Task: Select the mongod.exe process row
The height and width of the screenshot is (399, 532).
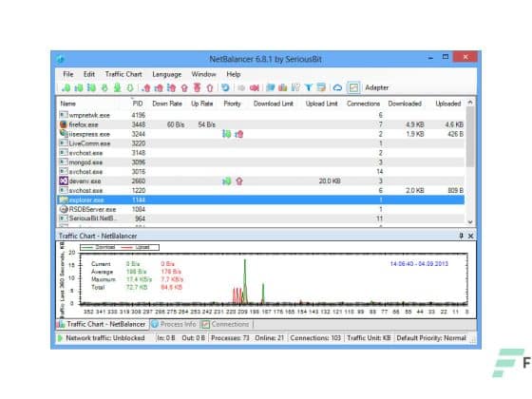Action: click(261, 162)
